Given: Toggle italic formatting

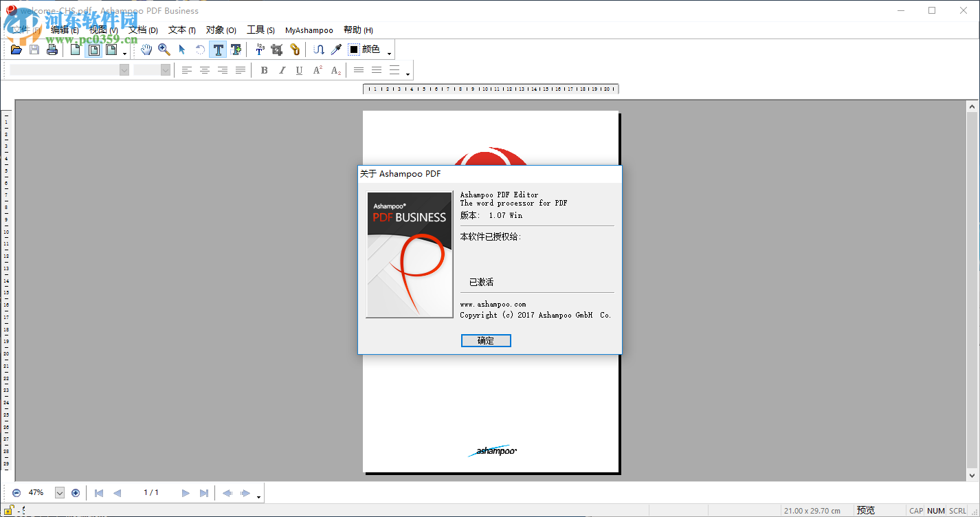Looking at the screenshot, I should (282, 69).
